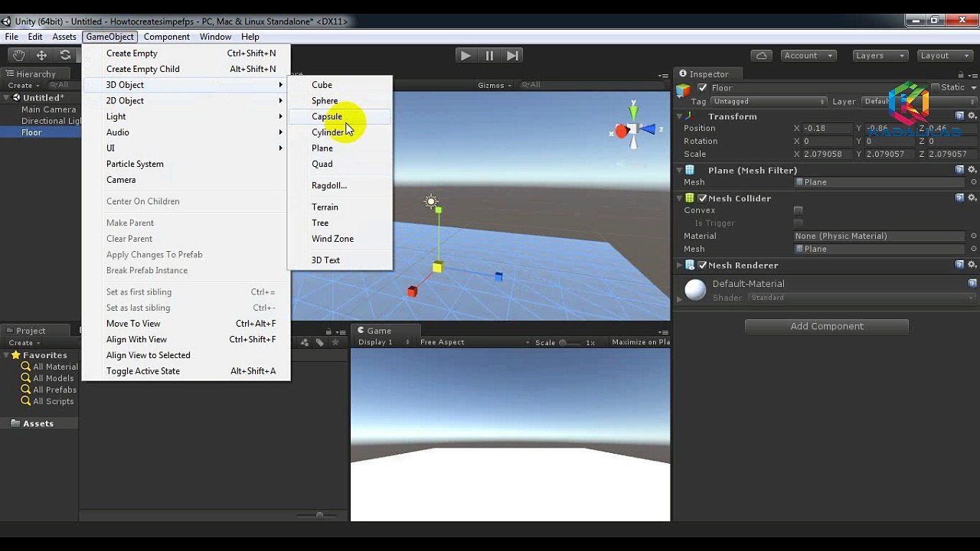Click the Play button
Image resolution: width=980 pixels, height=551 pixels.
[465, 55]
